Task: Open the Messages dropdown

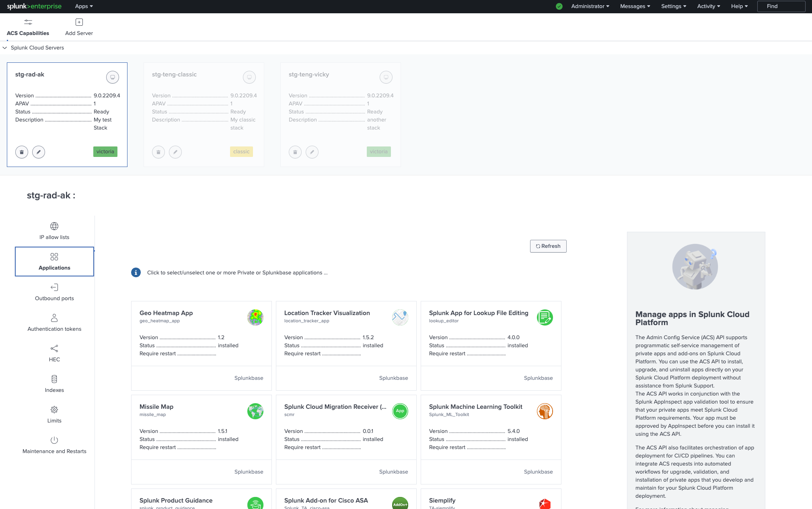Action: pyautogui.click(x=635, y=6)
